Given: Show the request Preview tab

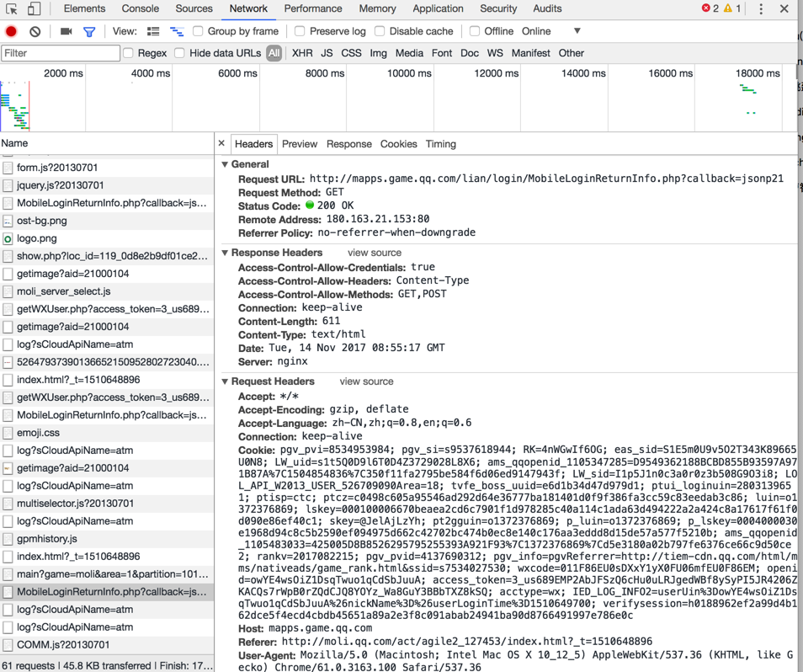Looking at the screenshot, I should click(300, 144).
